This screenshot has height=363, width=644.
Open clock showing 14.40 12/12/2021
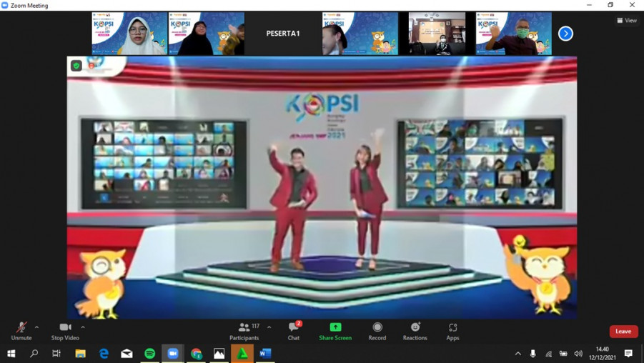tap(603, 354)
